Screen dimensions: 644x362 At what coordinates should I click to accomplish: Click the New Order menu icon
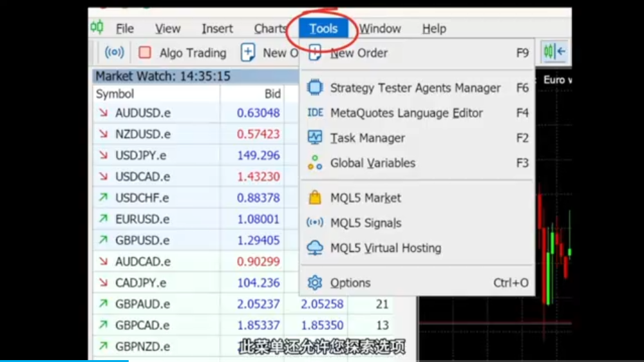[x=315, y=53]
